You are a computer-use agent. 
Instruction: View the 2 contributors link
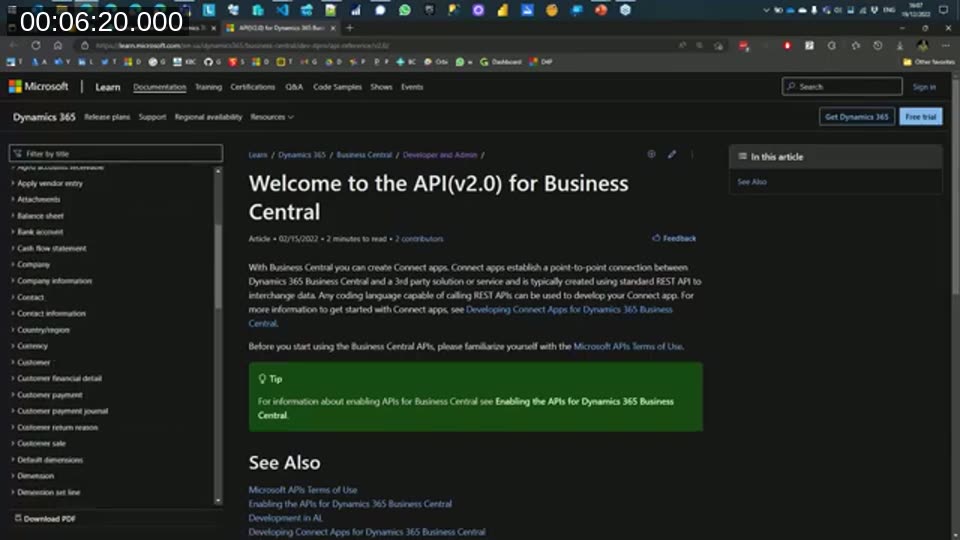pyautogui.click(x=419, y=239)
